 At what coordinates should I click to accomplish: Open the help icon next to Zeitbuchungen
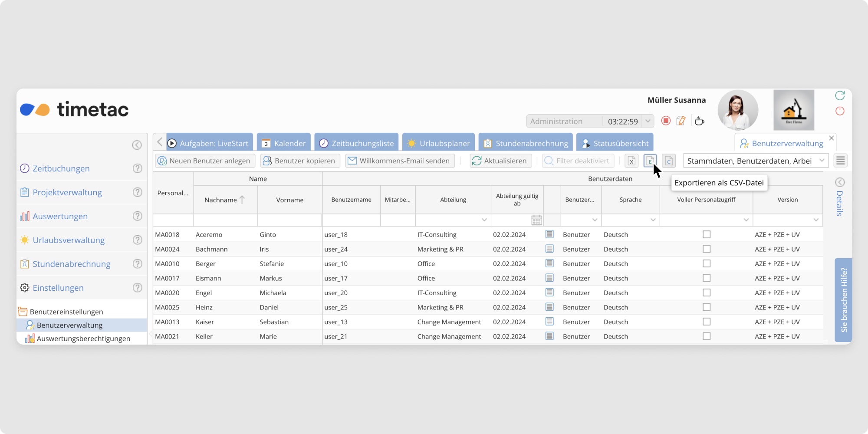pos(137,168)
